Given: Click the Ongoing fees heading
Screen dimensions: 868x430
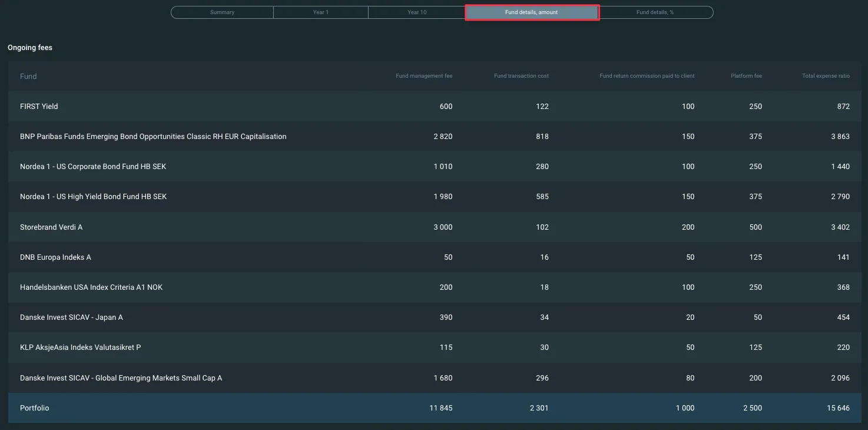Looking at the screenshot, I should [x=30, y=48].
